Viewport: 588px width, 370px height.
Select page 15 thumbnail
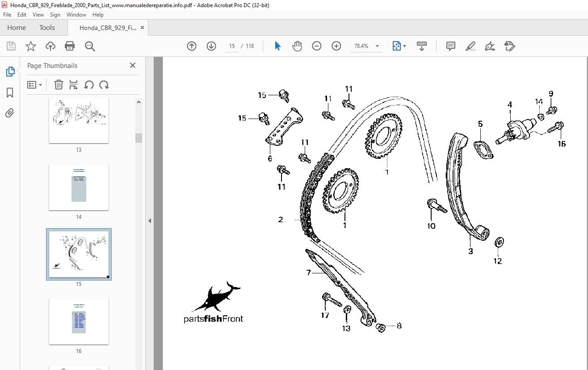(x=79, y=254)
